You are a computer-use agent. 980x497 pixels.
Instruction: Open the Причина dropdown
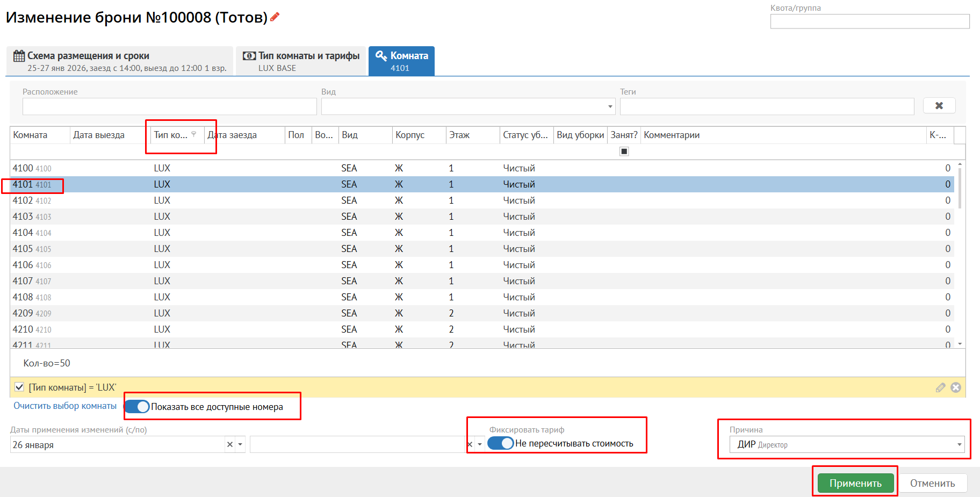point(959,445)
